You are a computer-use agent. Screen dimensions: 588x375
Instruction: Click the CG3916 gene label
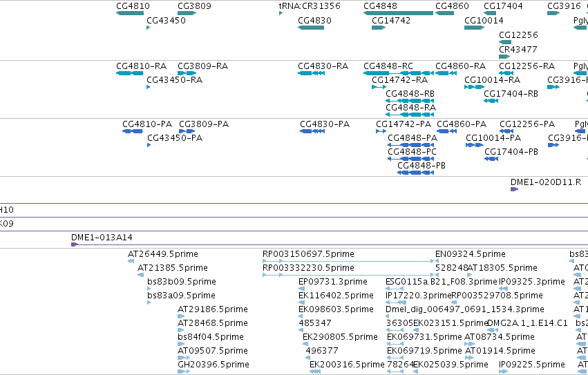564,6
